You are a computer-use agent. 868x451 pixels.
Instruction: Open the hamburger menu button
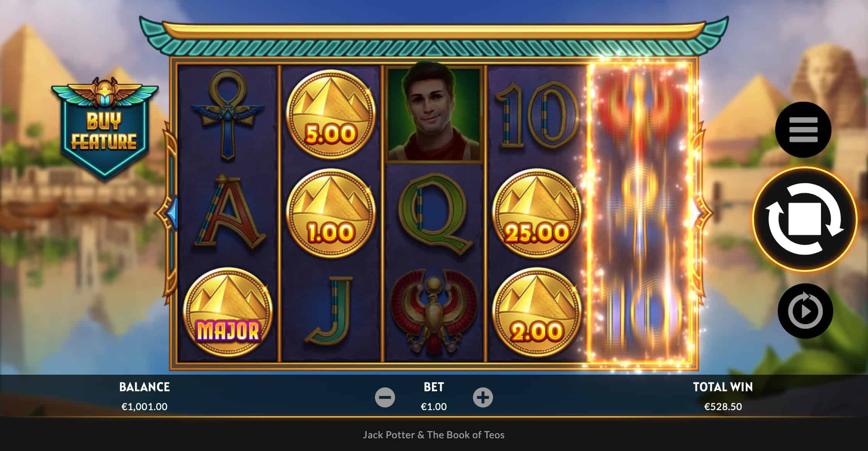[803, 130]
